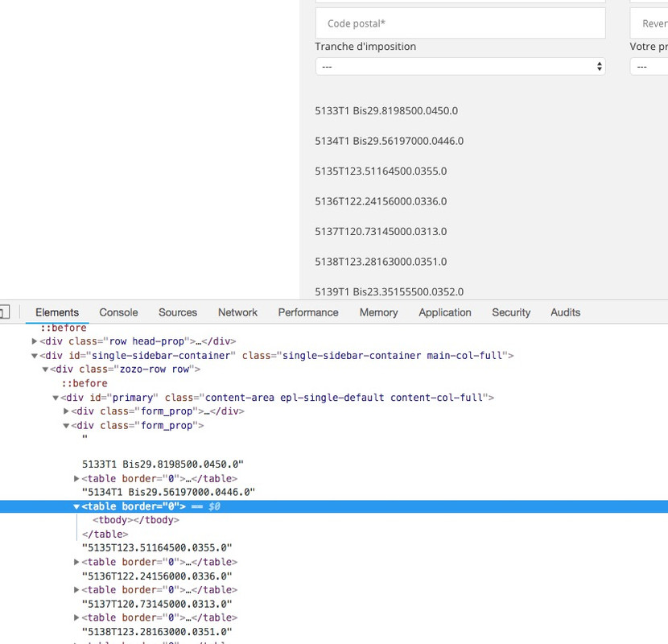Expand the table node after 5136T122 text

coord(76,590)
